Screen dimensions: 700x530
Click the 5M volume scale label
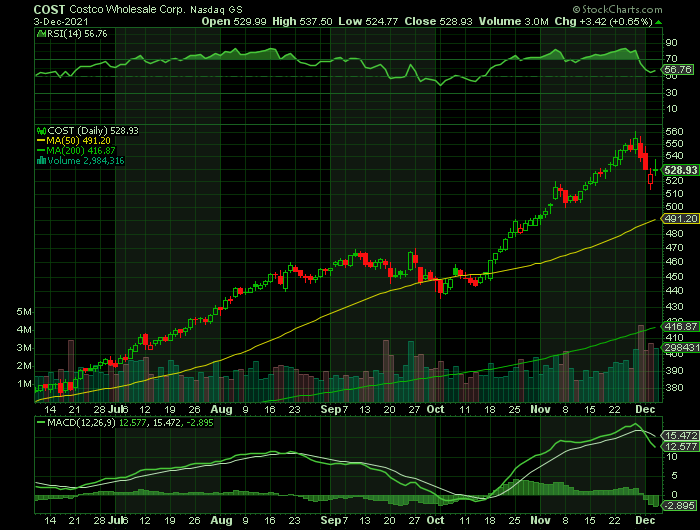coord(24,312)
